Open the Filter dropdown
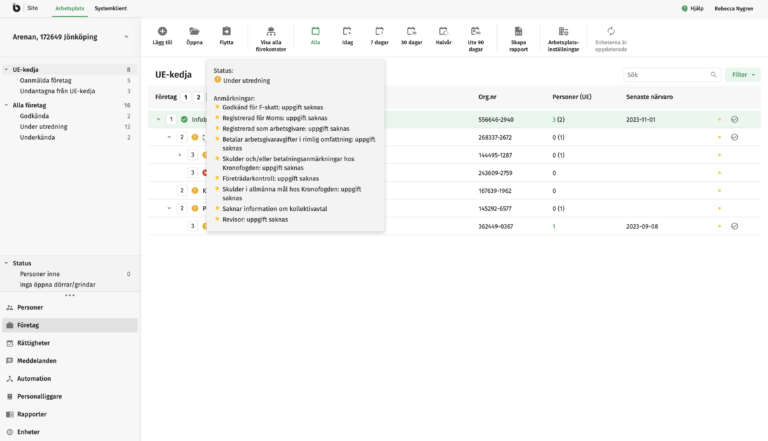The image size is (768, 441). pos(741,75)
